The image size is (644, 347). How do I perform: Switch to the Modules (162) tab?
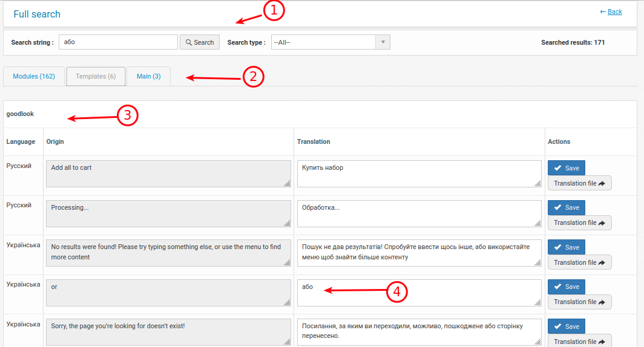(34, 76)
